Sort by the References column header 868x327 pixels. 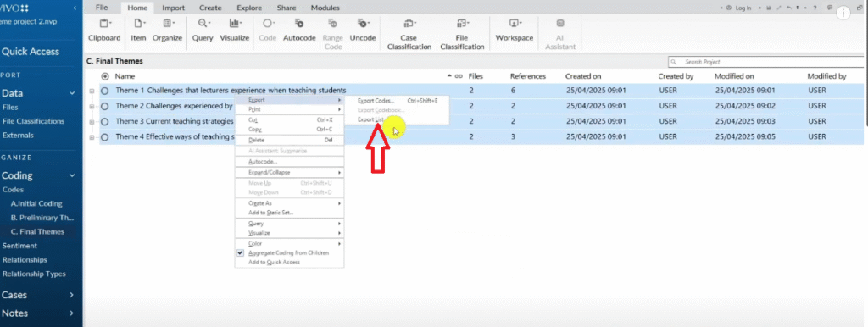pyautogui.click(x=527, y=76)
